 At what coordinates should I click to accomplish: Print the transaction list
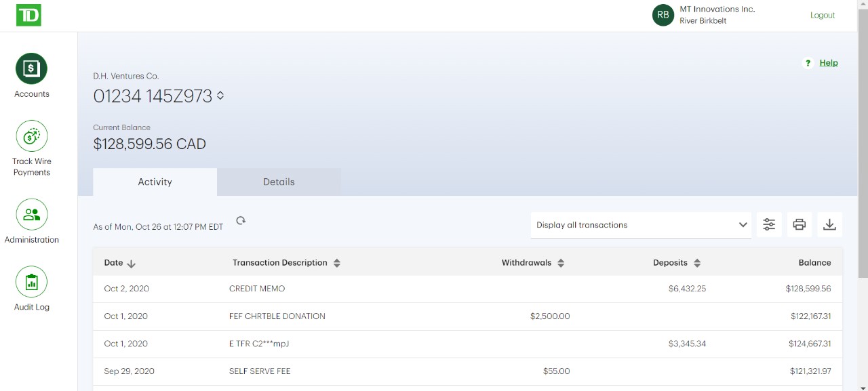800,225
